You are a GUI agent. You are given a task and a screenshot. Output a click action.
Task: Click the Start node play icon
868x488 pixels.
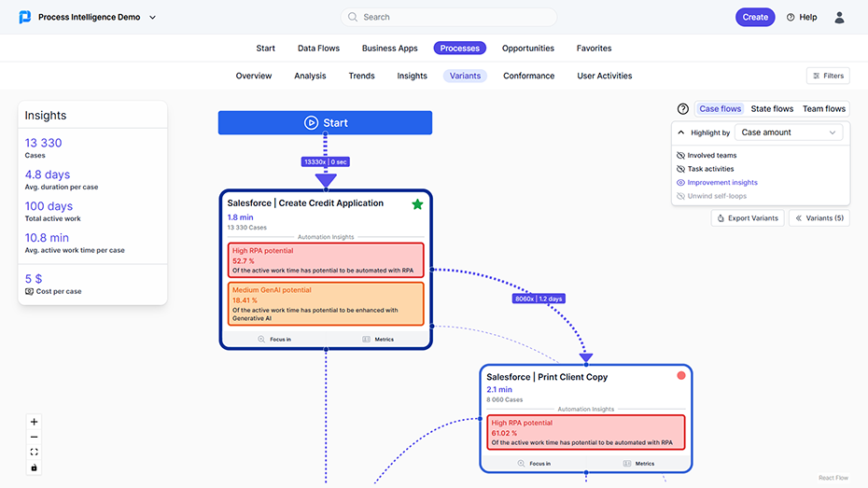point(311,123)
